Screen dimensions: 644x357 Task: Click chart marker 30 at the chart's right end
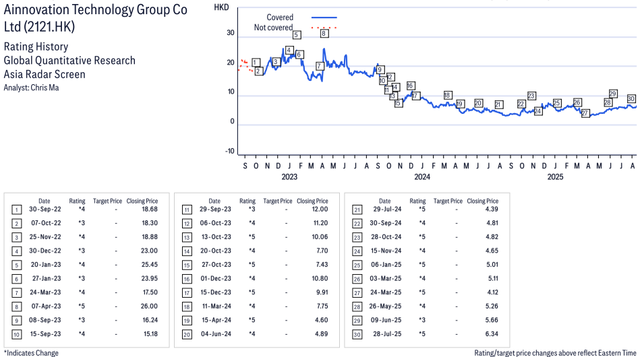[631, 98]
